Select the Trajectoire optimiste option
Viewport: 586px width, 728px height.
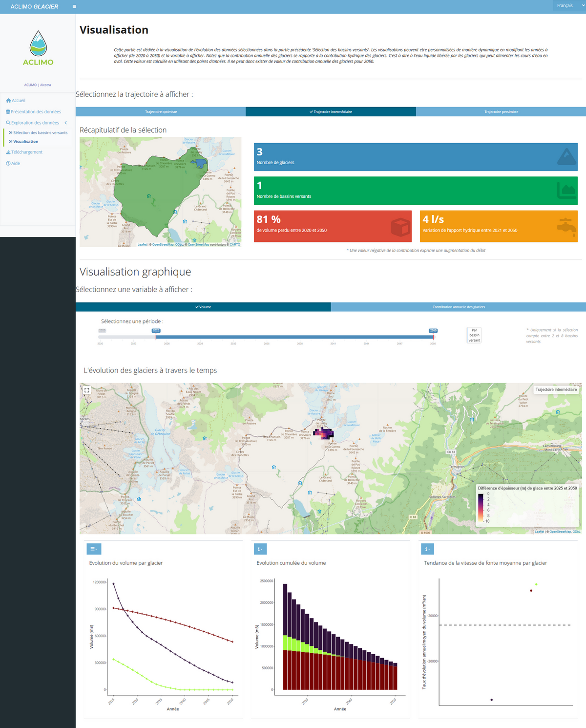pos(161,112)
